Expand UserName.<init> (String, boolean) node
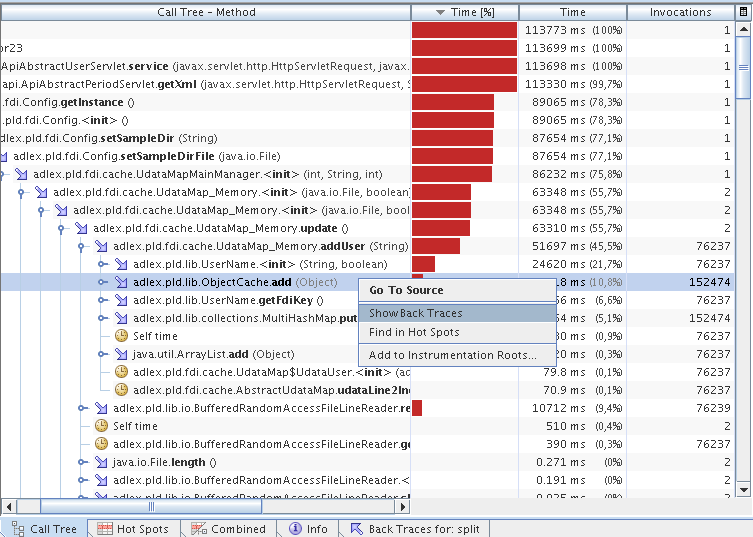Image resolution: width=753 pixels, height=537 pixels. click(x=101, y=265)
